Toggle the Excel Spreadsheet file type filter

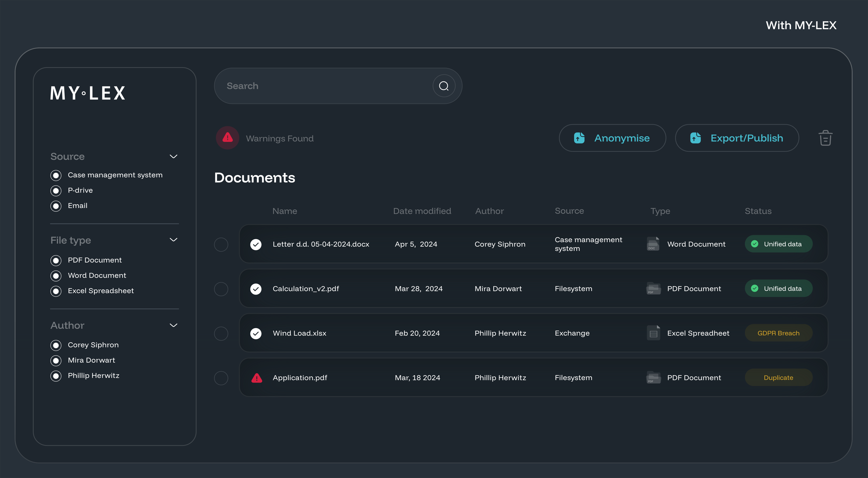pos(56,291)
